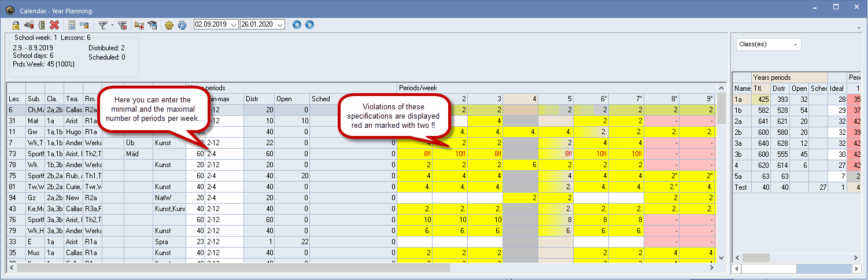The width and height of the screenshot is (868, 280).
Task: Select class 3a row in right panel
Action: (x=742, y=143)
